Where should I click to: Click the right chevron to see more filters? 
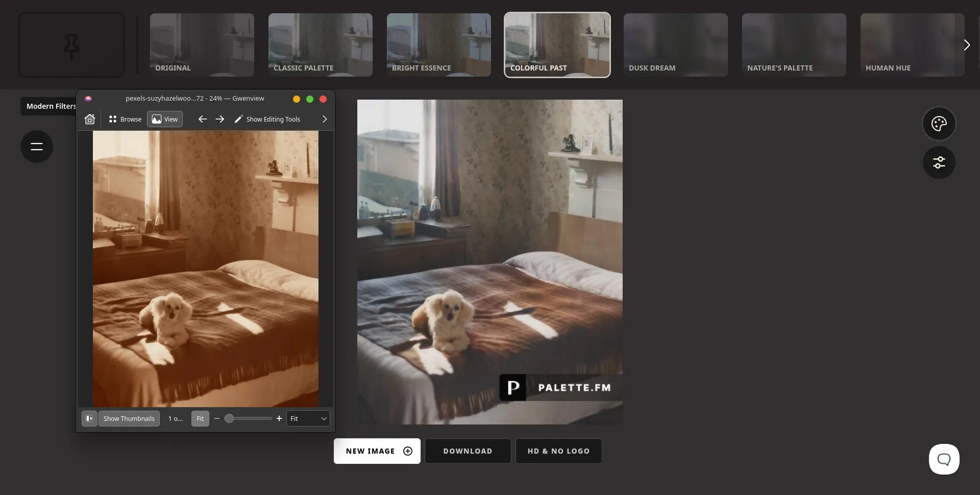(x=966, y=45)
